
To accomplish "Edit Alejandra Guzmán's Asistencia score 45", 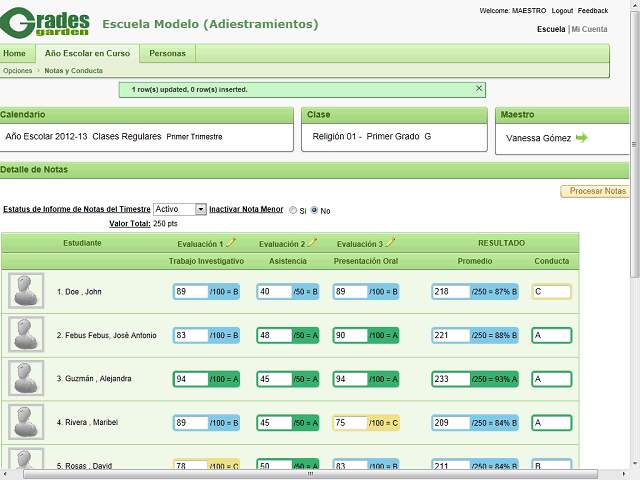I will tap(275, 379).
